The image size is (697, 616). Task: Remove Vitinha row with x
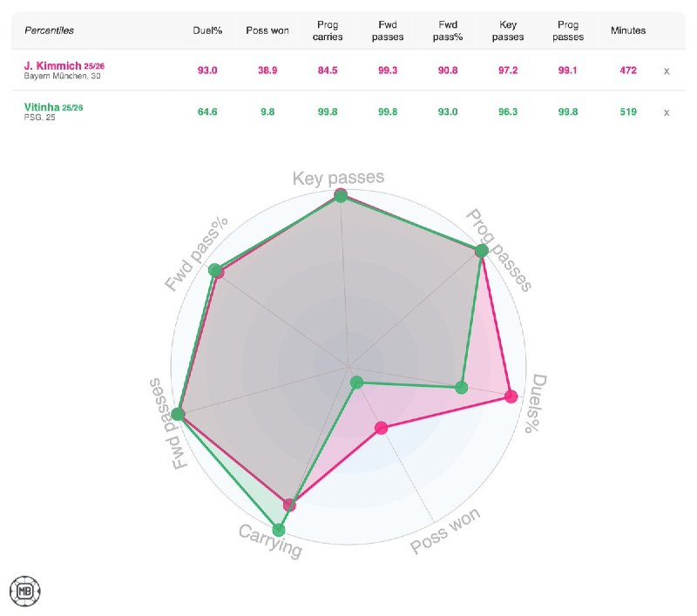667,112
